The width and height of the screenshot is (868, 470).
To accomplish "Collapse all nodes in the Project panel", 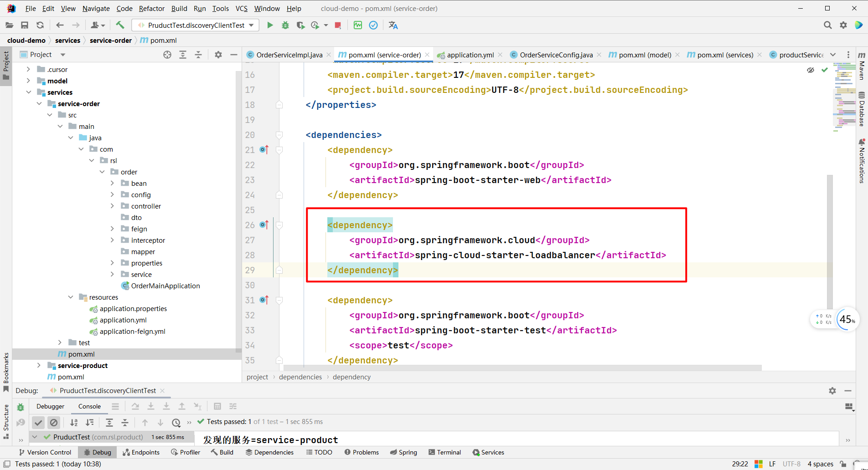I will pyautogui.click(x=198, y=55).
